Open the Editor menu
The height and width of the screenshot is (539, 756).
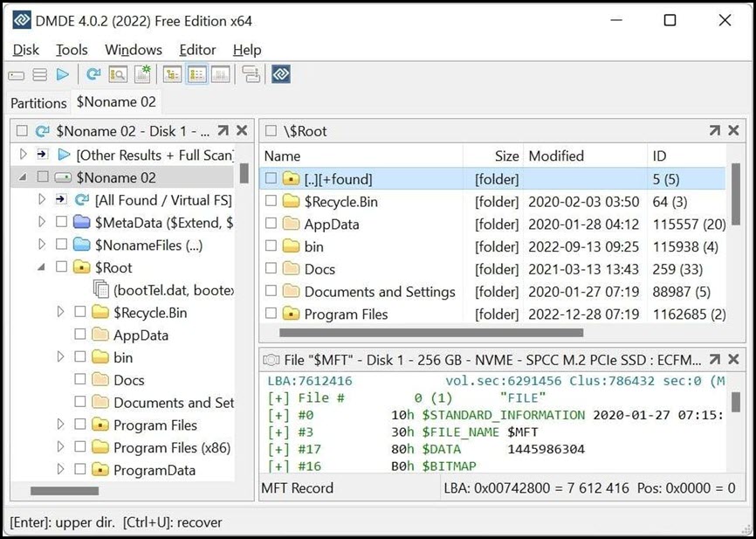(197, 50)
